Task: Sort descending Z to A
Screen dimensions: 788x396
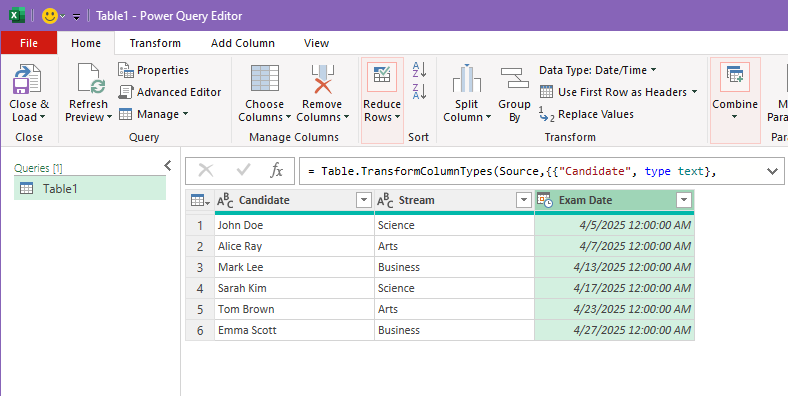Action: coord(419,91)
